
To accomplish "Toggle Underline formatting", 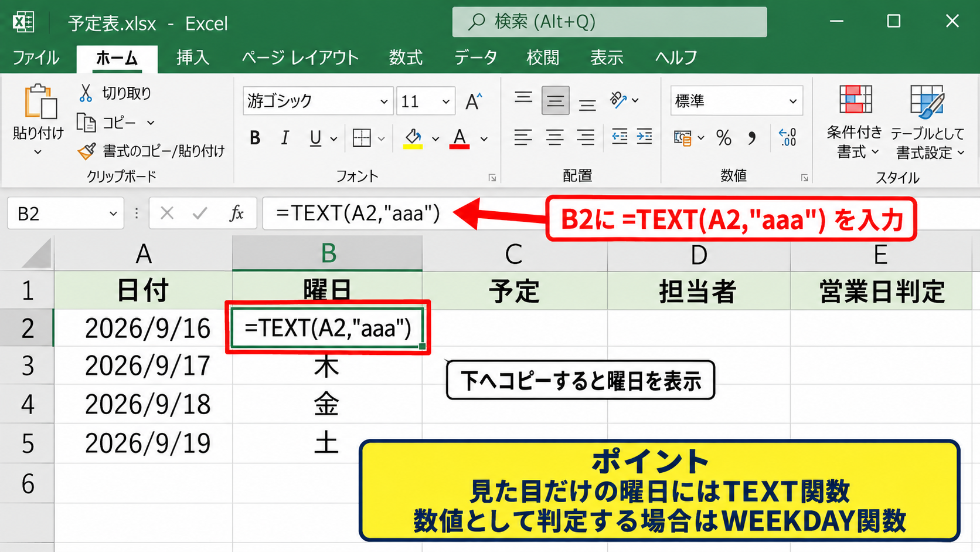I will pyautogui.click(x=315, y=138).
